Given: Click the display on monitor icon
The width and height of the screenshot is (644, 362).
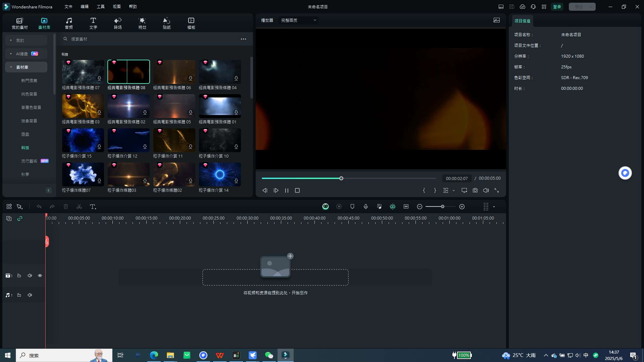Looking at the screenshot, I should (464, 190).
